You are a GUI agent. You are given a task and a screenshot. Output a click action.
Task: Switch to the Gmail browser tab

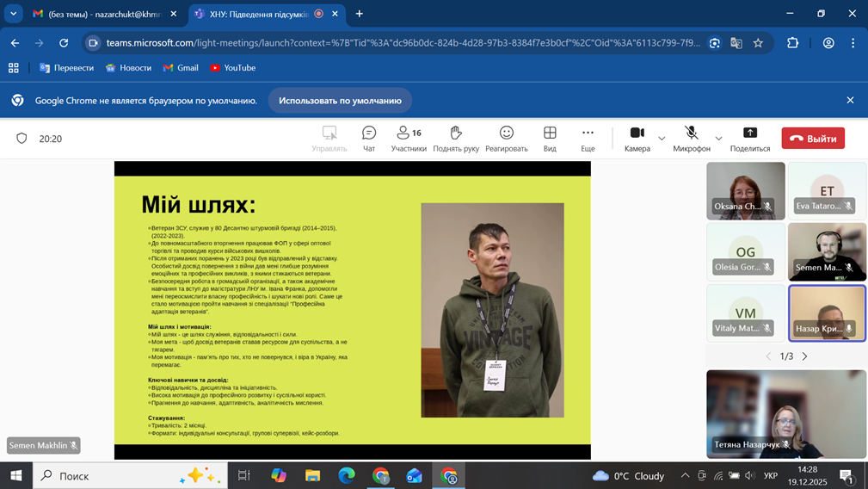[x=103, y=14]
